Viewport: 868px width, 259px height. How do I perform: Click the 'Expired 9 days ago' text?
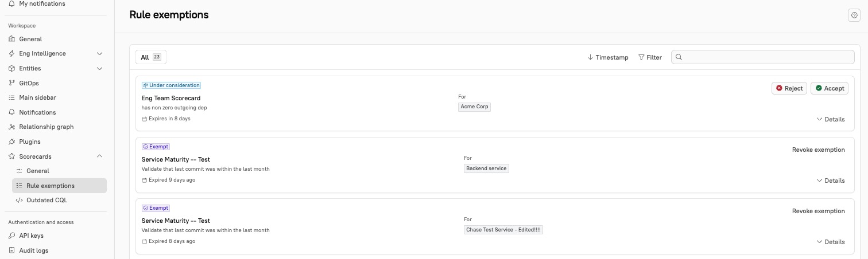pos(172,180)
